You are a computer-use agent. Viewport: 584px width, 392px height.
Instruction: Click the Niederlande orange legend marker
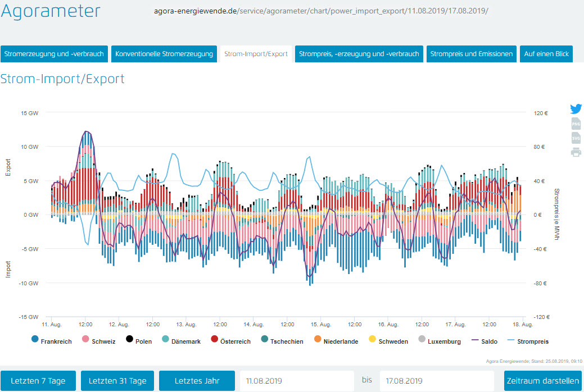318,341
